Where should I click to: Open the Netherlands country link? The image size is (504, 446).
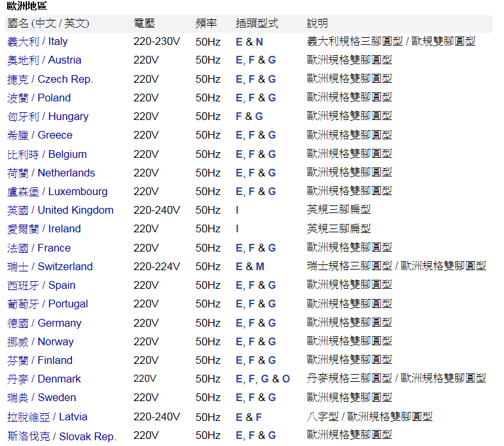[51, 173]
